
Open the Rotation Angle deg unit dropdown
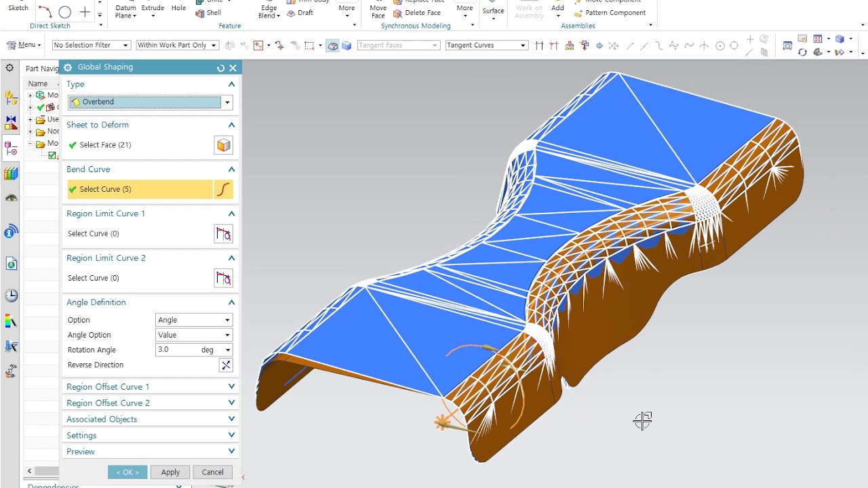228,350
